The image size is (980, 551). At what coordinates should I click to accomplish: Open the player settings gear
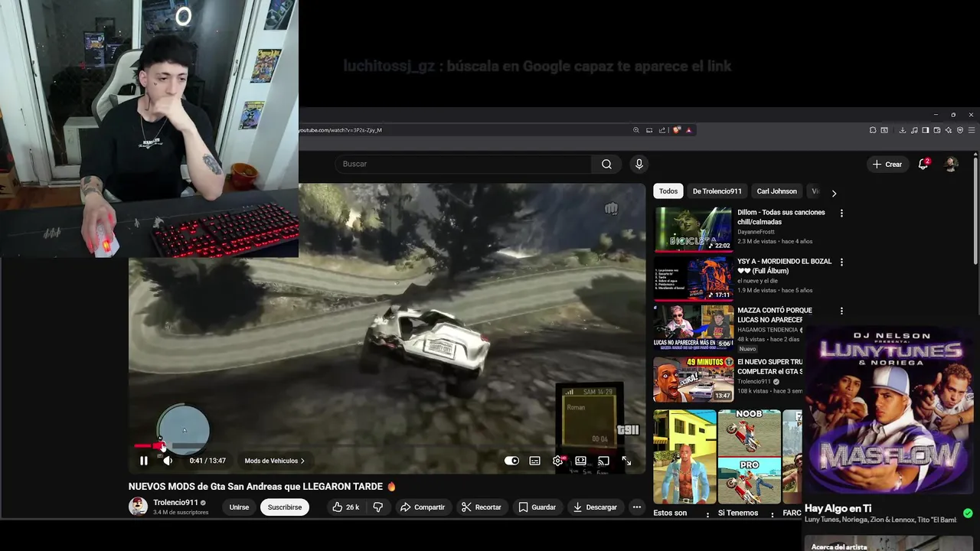[x=557, y=461]
